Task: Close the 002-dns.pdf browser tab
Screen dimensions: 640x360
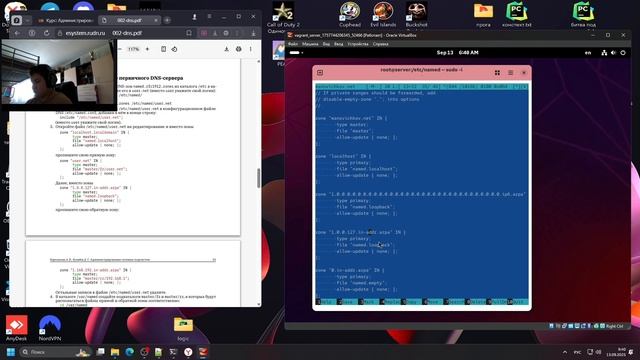Action: 156,20
